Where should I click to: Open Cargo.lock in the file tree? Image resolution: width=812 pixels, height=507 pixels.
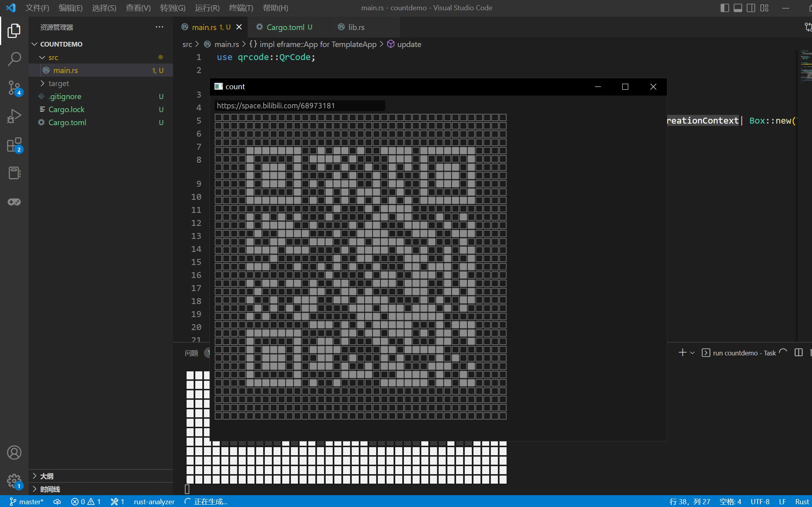pos(101,109)
